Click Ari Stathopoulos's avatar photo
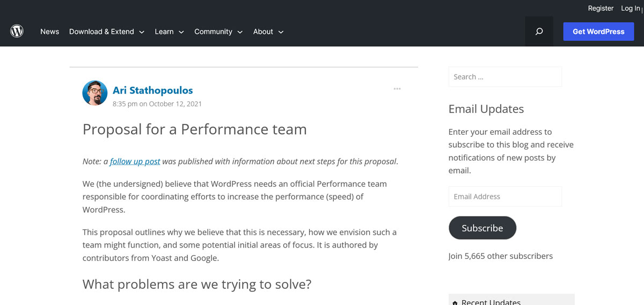Image resolution: width=644 pixels, height=305 pixels. pos(95,93)
